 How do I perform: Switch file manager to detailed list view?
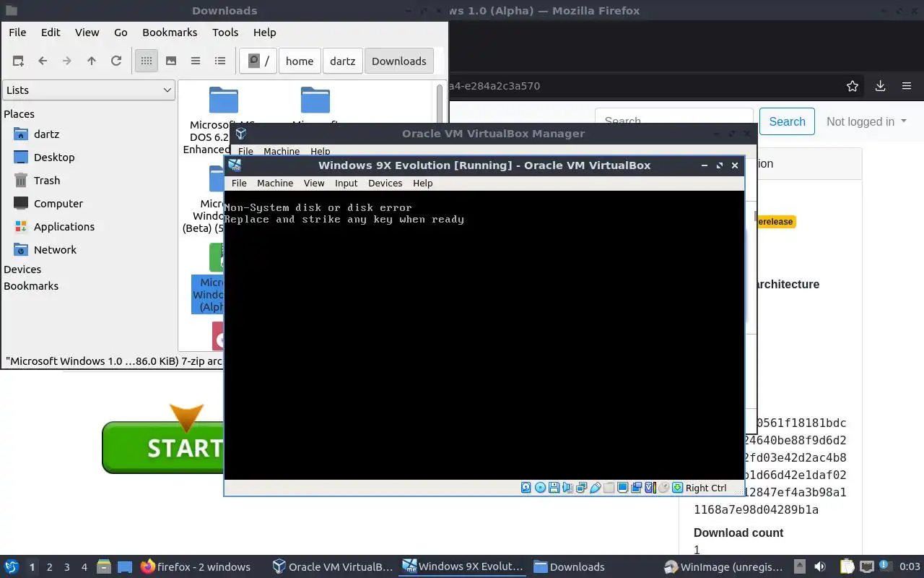pos(220,61)
